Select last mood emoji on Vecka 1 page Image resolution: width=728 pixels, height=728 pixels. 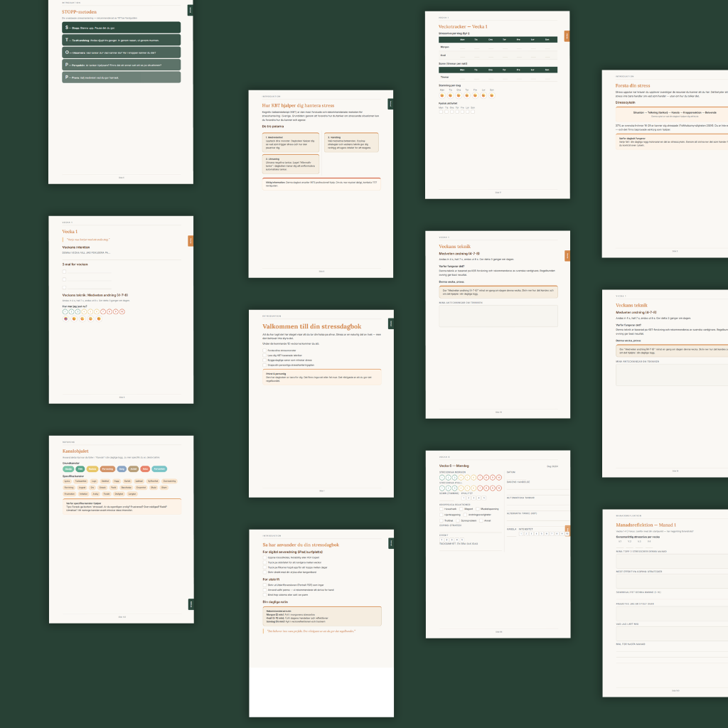click(99, 318)
